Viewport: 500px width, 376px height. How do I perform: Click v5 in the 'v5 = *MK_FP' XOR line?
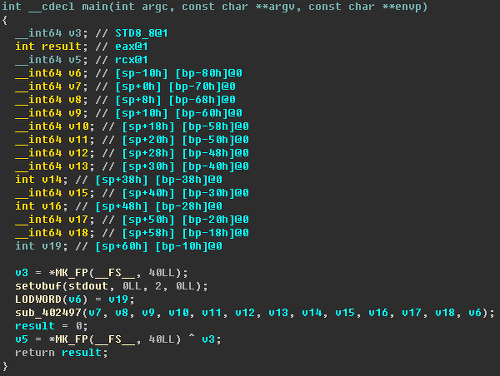[22, 340]
